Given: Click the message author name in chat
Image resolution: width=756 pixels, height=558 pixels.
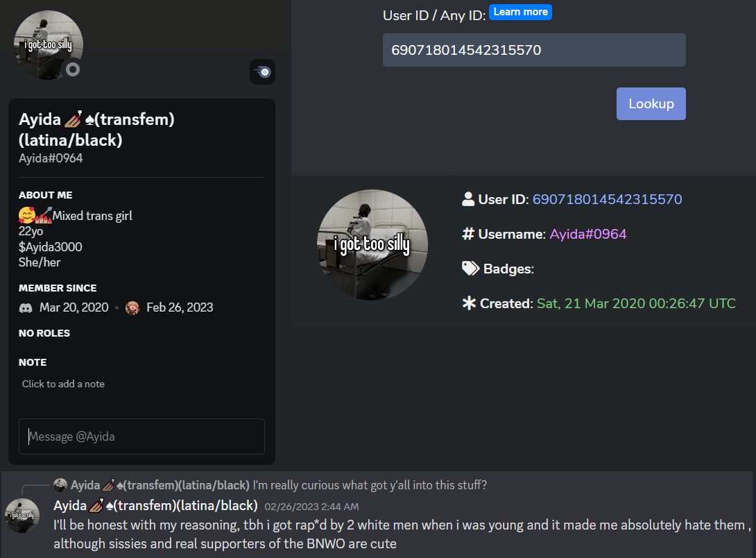Looking at the screenshot, I should [156, 505].
